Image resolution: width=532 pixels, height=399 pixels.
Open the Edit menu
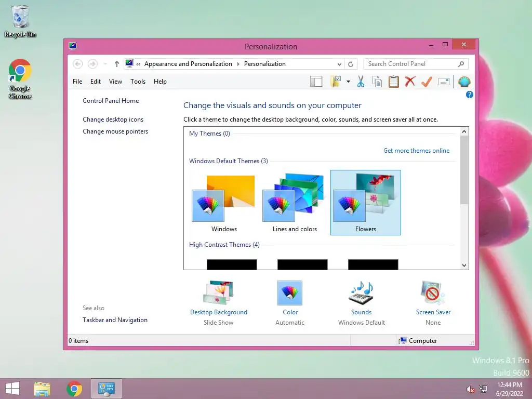coord(96,82)
